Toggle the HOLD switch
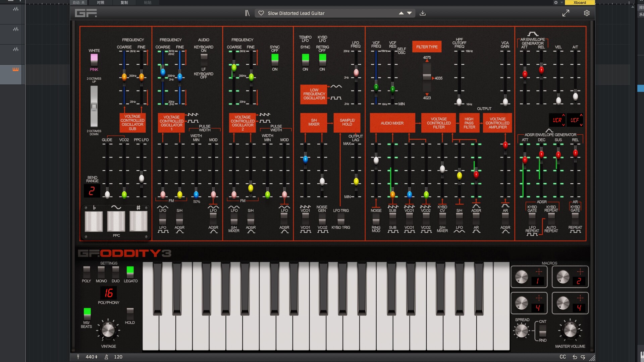This screenshot has width=644, height=362. tap(130, 313)
